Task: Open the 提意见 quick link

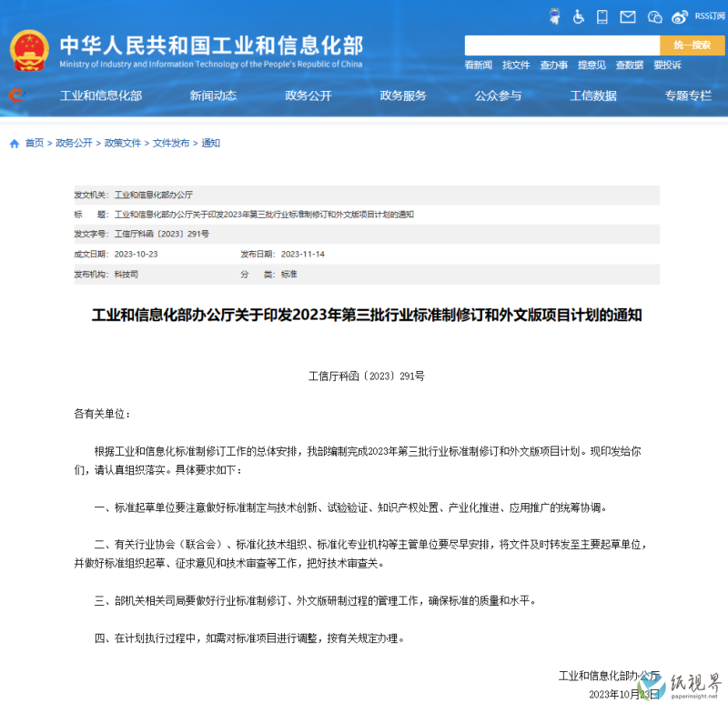Action: coord(591,65)
